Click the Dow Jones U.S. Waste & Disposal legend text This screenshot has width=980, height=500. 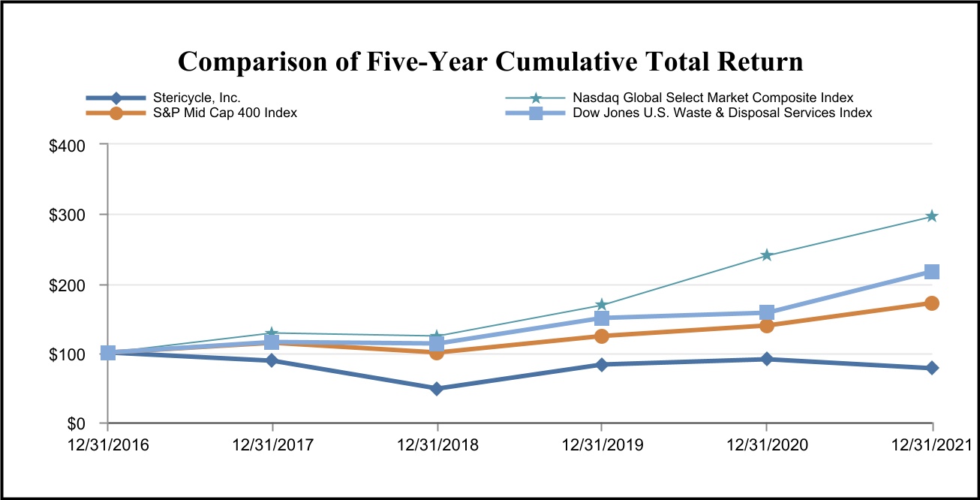[722, 113]
